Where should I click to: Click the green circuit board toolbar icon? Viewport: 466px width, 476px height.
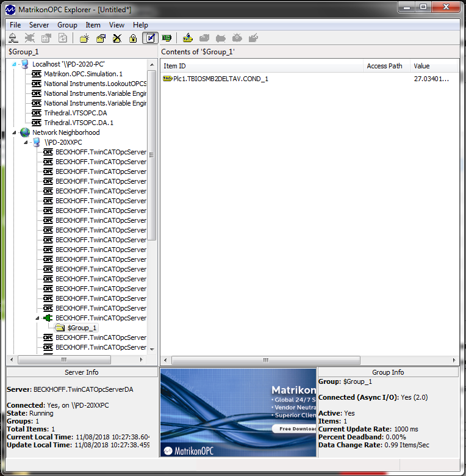(167, 38)
